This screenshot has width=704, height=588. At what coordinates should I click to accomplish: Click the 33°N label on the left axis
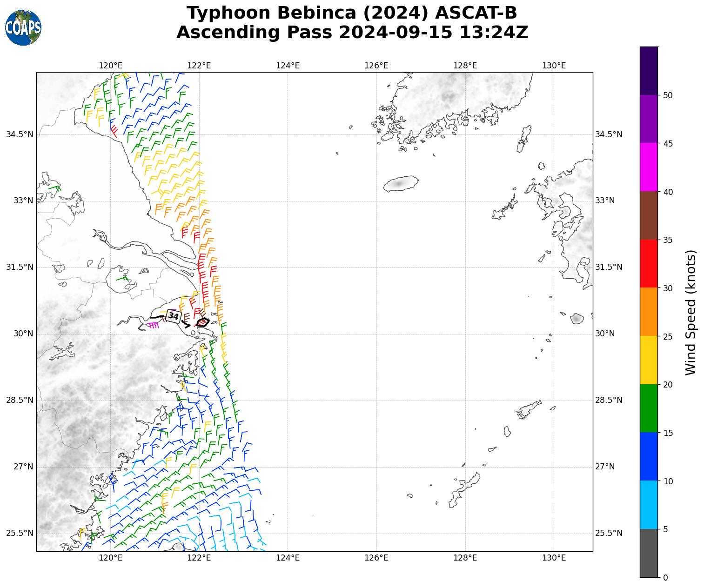23,200
